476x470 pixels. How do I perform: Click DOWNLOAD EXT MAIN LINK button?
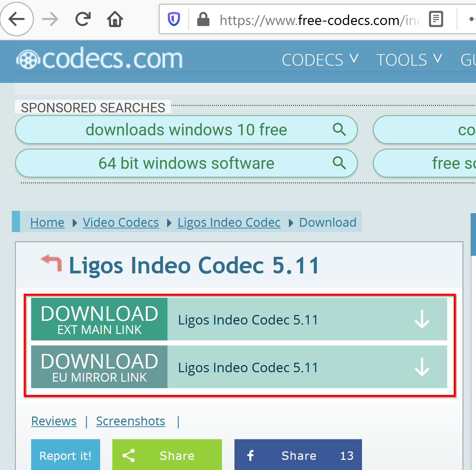click(99, 319)
